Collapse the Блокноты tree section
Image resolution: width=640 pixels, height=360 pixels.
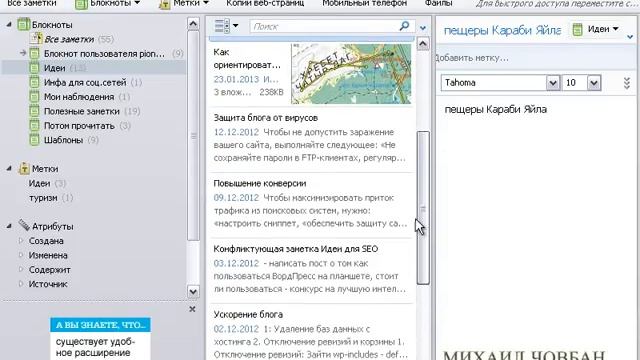[x=9, y=25]
